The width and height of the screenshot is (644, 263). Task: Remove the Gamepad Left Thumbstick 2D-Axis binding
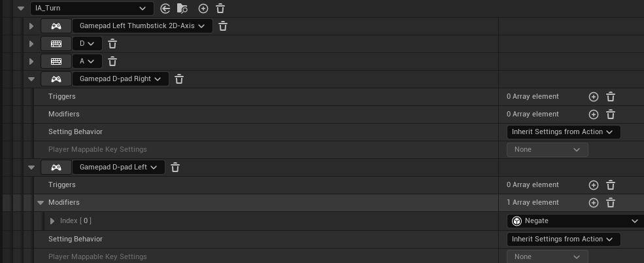point(223,26)
